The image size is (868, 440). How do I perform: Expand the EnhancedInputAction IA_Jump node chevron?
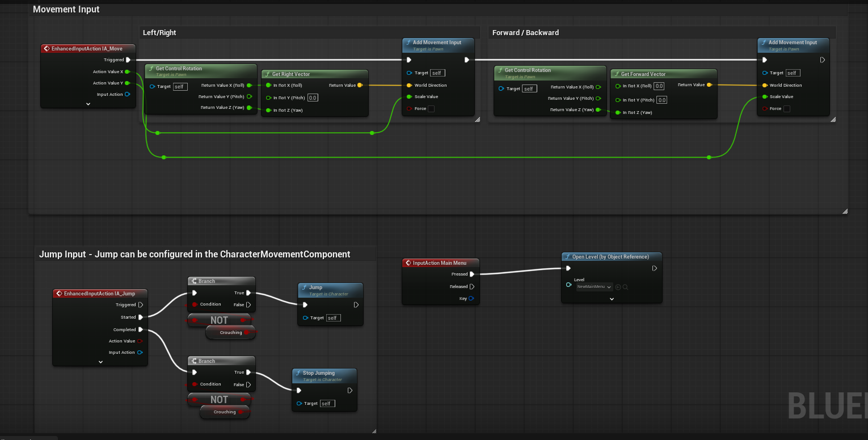[100, 362]
